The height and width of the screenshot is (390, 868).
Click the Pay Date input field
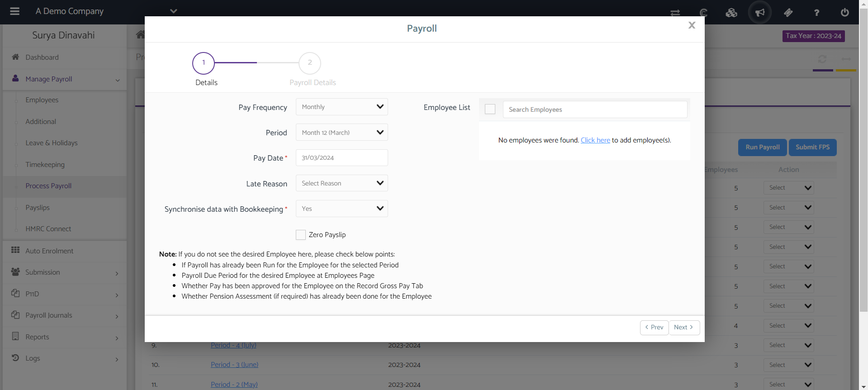[x=342, y=157]
